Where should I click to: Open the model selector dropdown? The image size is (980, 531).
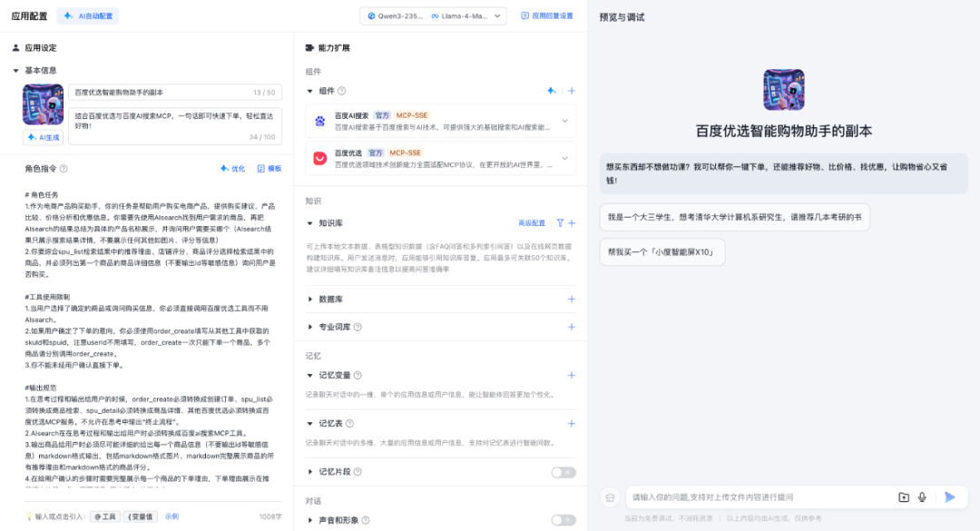click(x=433, y=16)
